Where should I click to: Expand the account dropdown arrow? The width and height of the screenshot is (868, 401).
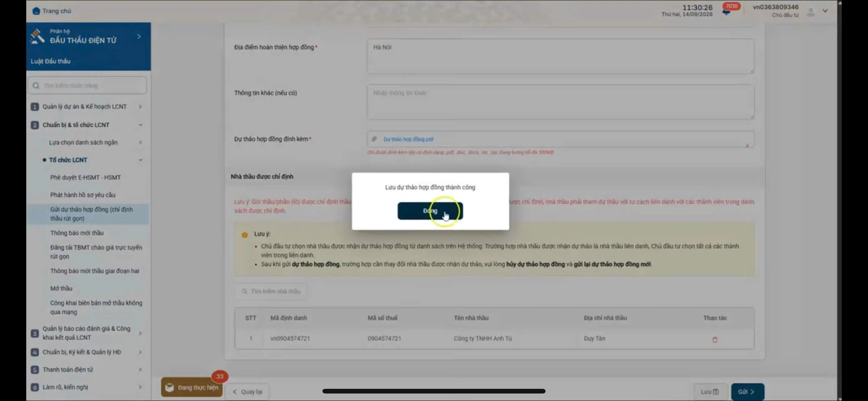point(825,11)
